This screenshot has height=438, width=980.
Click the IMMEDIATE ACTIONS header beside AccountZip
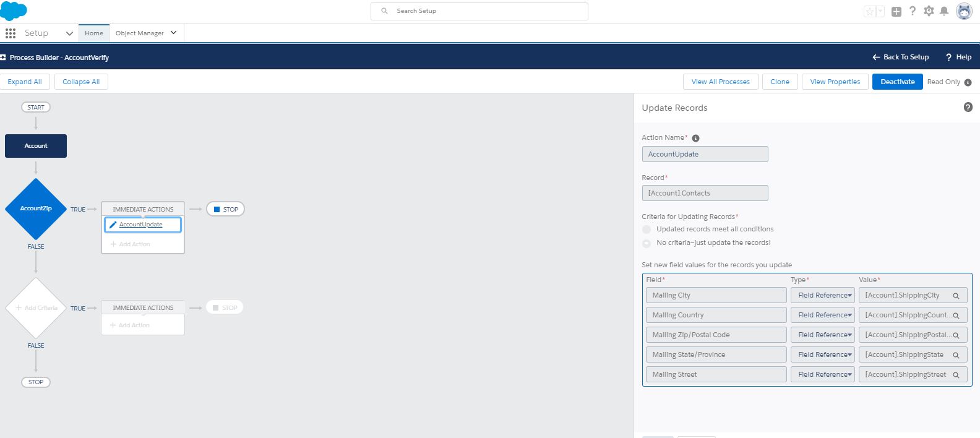[x=143, y=209]
